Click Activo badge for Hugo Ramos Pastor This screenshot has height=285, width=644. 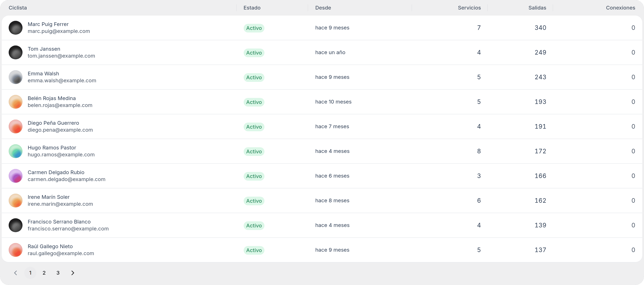coord(254,151)
